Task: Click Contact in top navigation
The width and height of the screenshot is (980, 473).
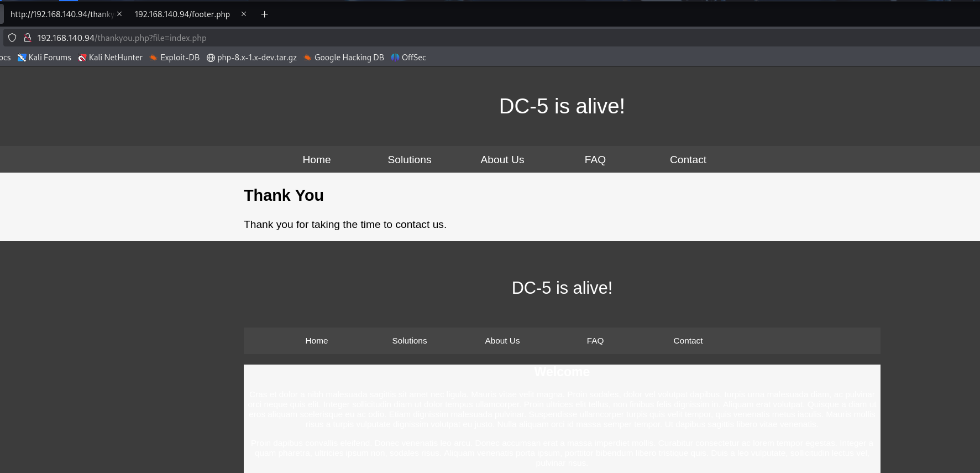Action: click(x=688, y=160)
